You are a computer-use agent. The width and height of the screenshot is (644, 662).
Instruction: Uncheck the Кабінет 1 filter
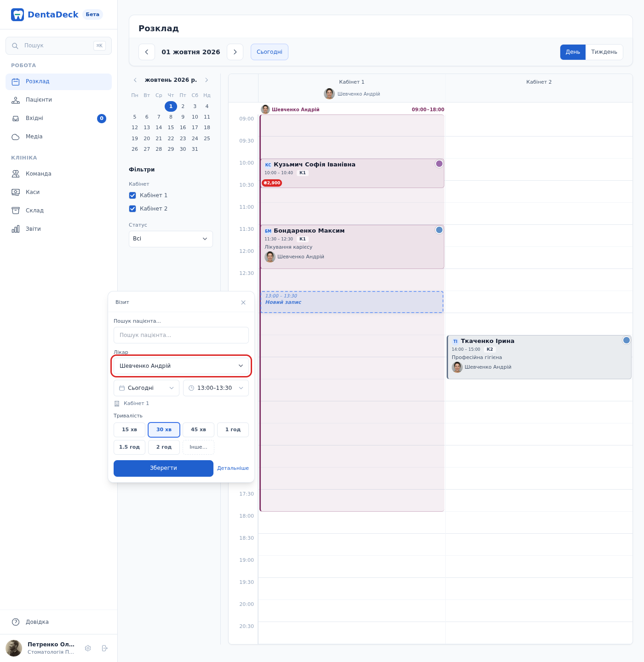click(x=132, y=195)
